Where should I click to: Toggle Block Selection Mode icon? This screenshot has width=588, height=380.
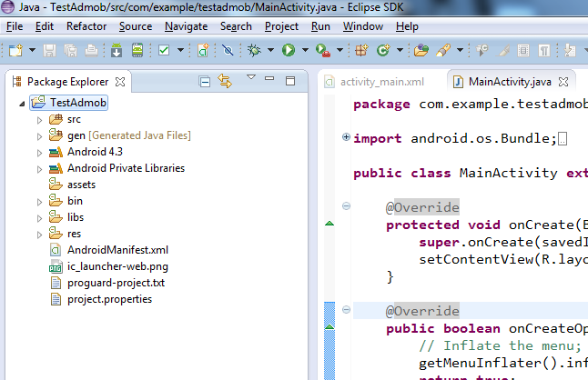(523, 50)
